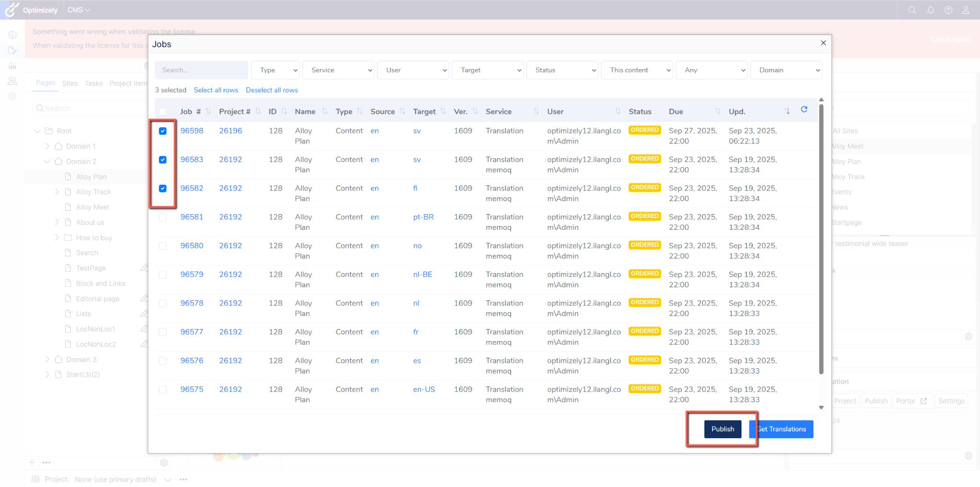Click the dashboard sidebar icon
Image resolution: width=980 pixels, height=487 pixels.
coord(12,35)
